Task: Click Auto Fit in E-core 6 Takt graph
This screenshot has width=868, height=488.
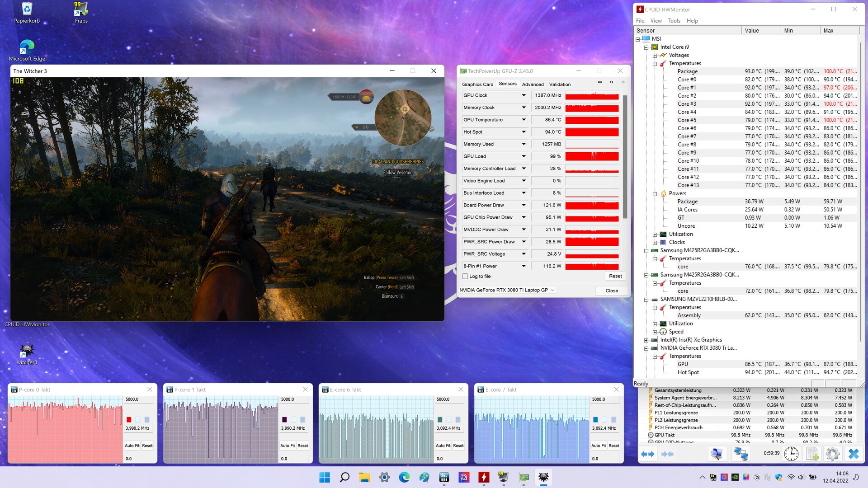Action: tap(443, 446)
